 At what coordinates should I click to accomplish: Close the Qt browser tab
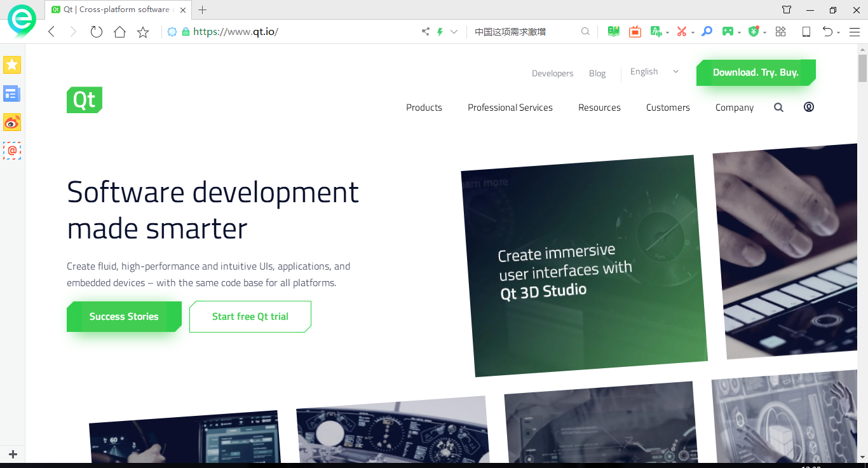(x=183, y=10)
